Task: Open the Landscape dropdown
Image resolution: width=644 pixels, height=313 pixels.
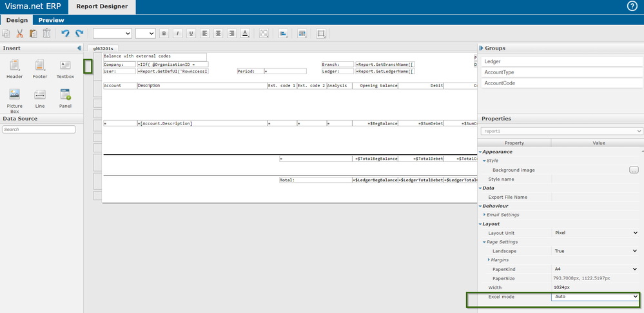Action: [595, 251]
